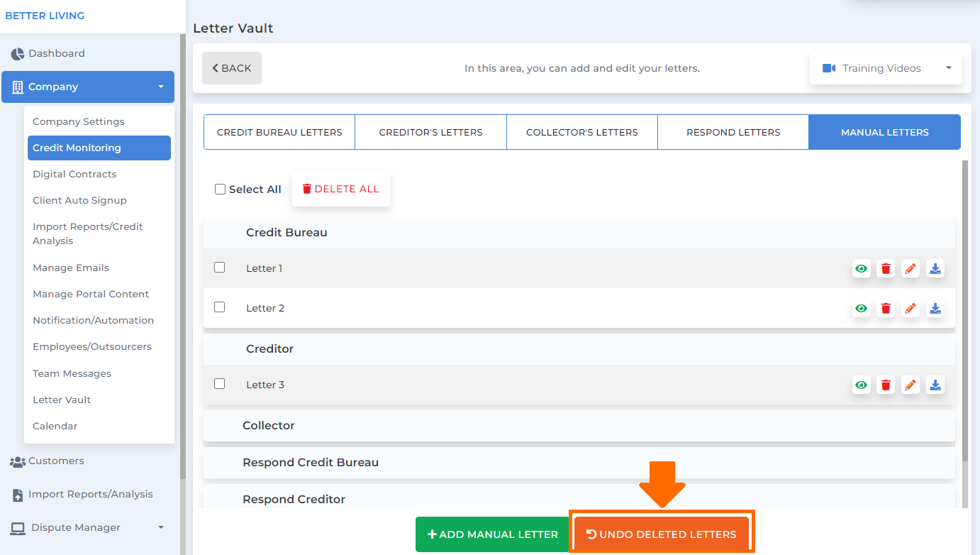Viewport: 980px width, 555px height.
Task: Click the Better Living brand link
Action: (x=45, y=16)
